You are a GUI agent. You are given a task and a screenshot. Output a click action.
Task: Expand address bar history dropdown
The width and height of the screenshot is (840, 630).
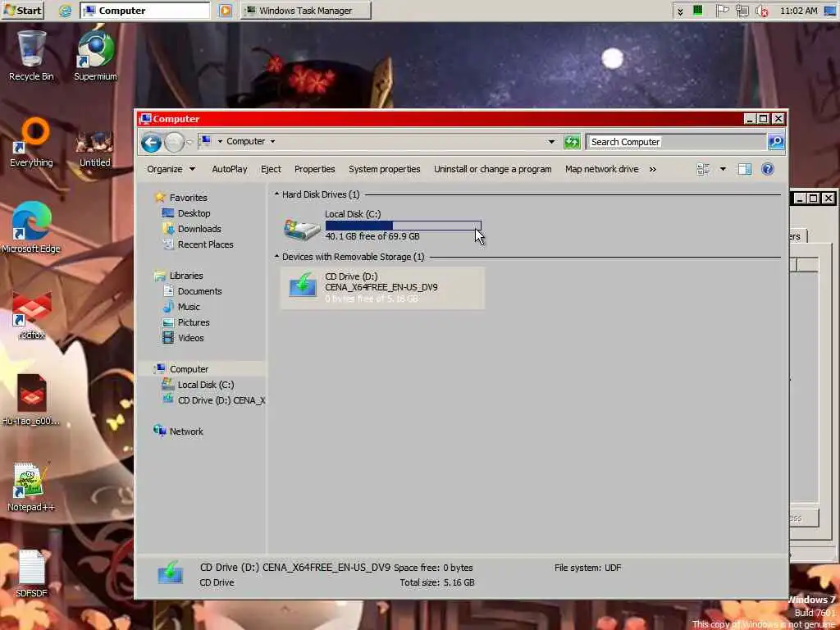[551, 142]
